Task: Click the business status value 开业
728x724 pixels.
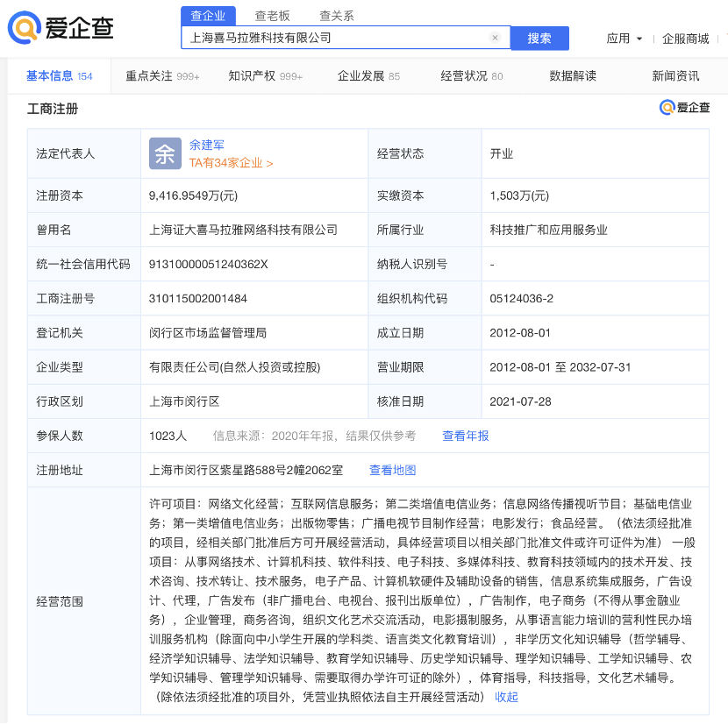Action: tap(502, 153)
